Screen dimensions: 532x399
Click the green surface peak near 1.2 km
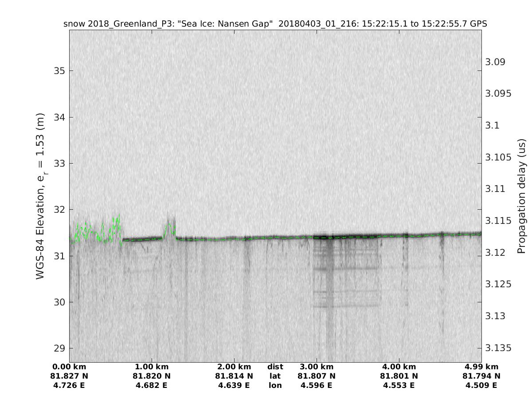[169, 227]
